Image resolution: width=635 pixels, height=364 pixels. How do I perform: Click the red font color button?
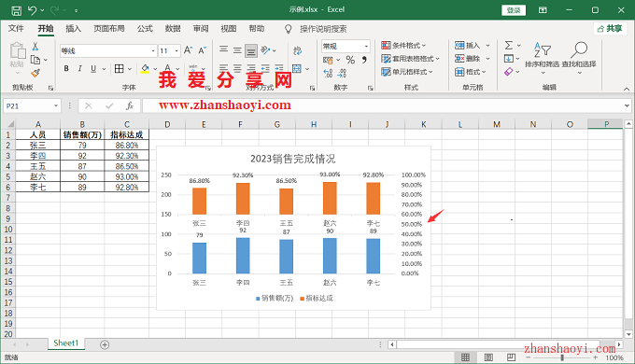pyautogui.click(x=167, y=68)
